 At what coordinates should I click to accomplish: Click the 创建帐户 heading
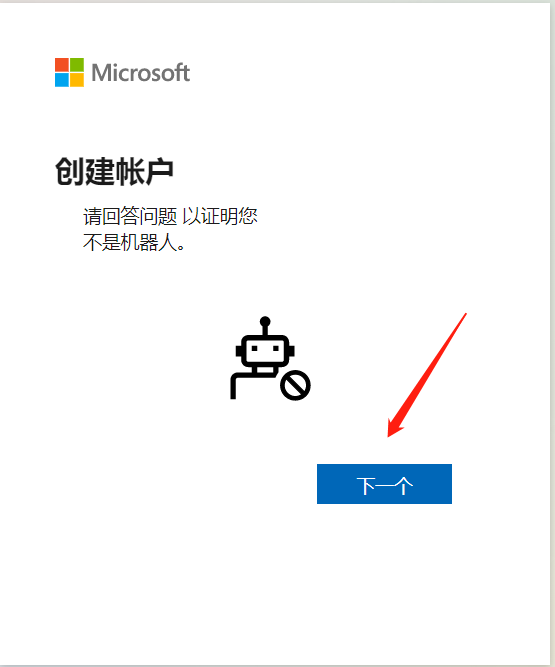[114, 171]
